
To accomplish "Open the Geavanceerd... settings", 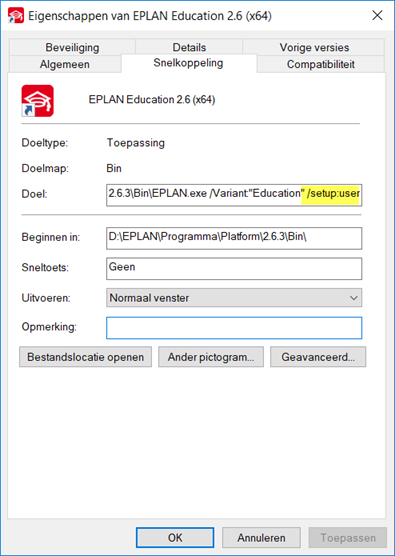I will click(318, 357).
